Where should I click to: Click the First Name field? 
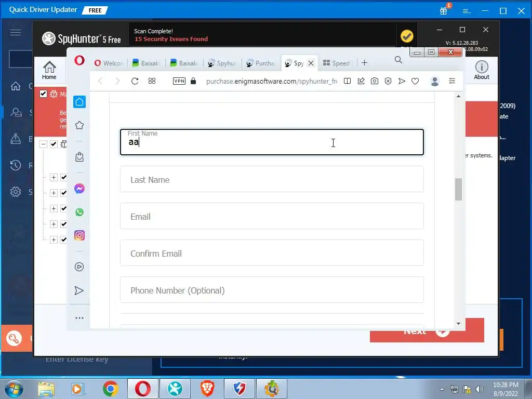pos(272,142)
